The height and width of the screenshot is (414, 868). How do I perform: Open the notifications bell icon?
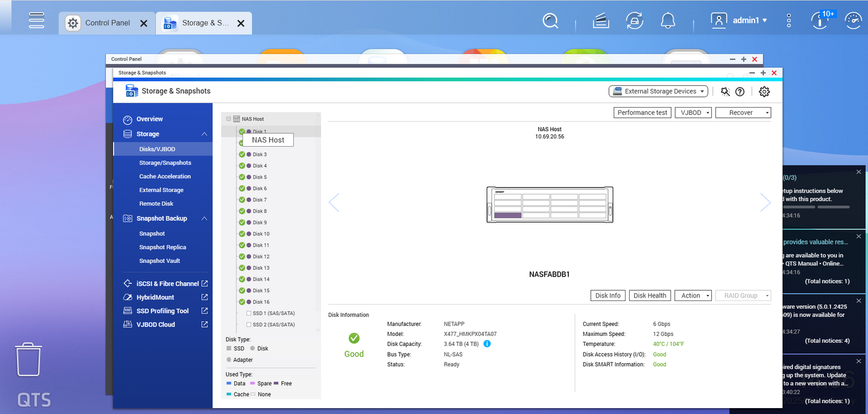pyautogui.click(x=668, y=21)
